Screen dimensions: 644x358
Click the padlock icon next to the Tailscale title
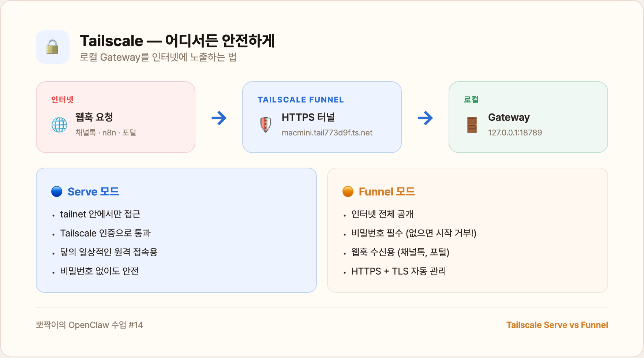(53, 47)
